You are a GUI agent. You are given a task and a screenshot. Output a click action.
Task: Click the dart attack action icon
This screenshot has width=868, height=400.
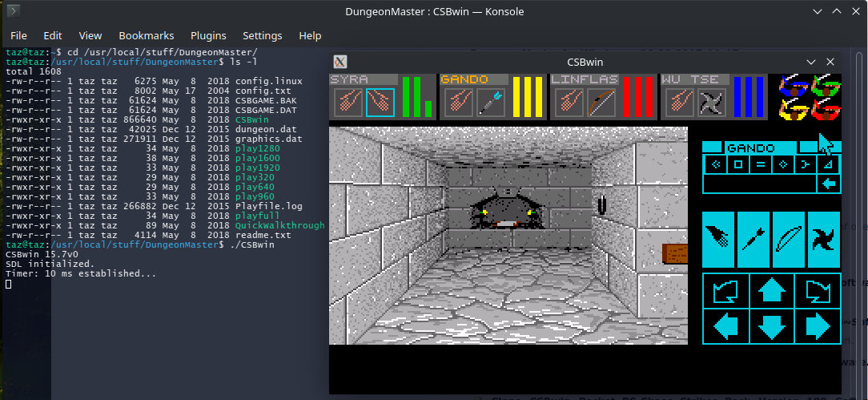(x=753, y=240)
